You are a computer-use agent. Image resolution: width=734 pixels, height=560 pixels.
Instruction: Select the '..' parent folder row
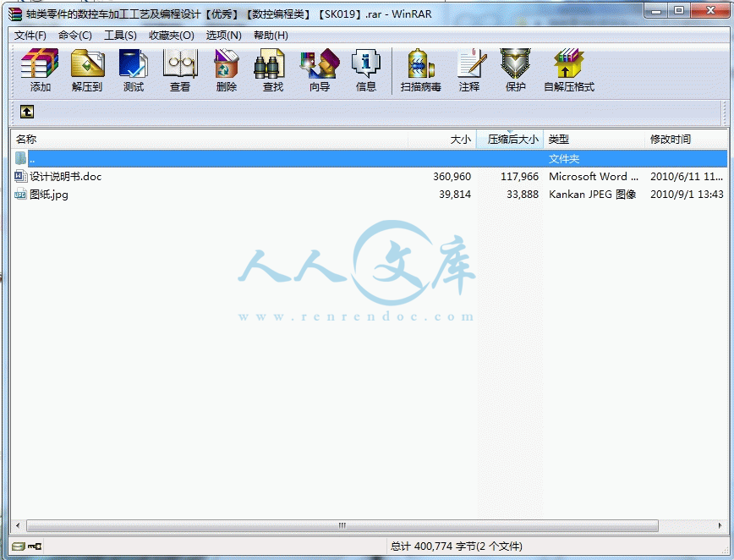[x=370, y=158]
